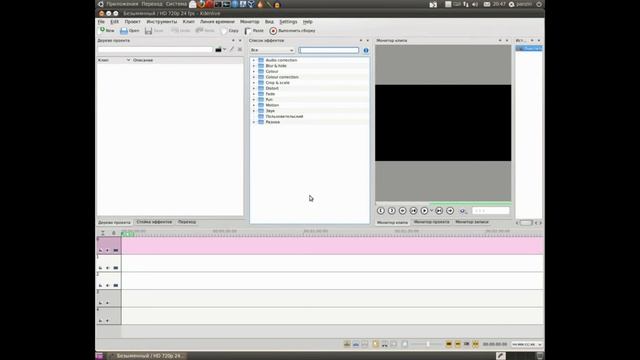Viewport: 640px width, 360px height.
Task: Click the project tree search field
Action: point(155,49)
